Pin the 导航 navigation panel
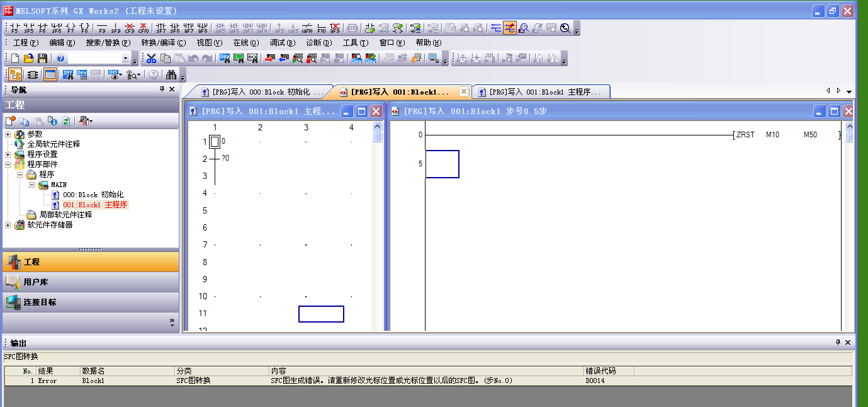The image size is (868, 407). click(162, 89)
